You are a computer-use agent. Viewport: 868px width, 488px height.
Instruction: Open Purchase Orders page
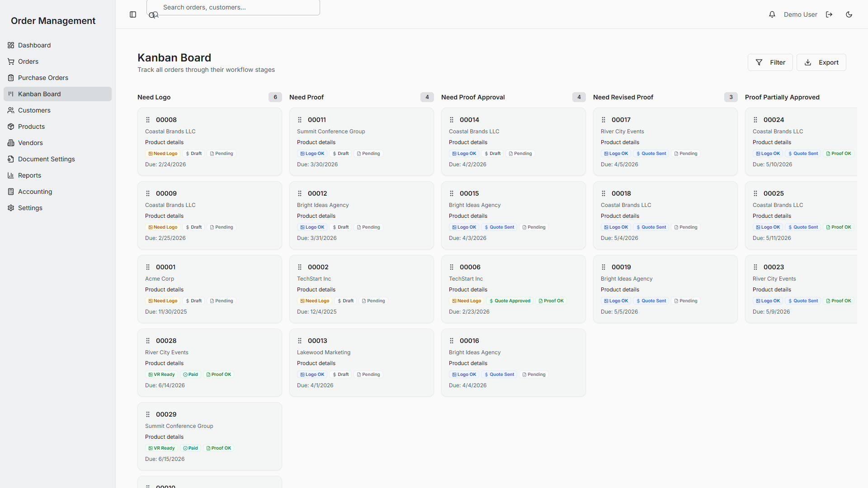click(57, 78)
